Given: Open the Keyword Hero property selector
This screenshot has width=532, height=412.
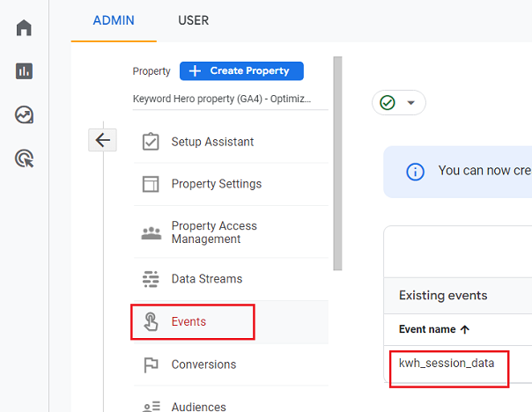Looking at the screenshot, I should [231, 99].
